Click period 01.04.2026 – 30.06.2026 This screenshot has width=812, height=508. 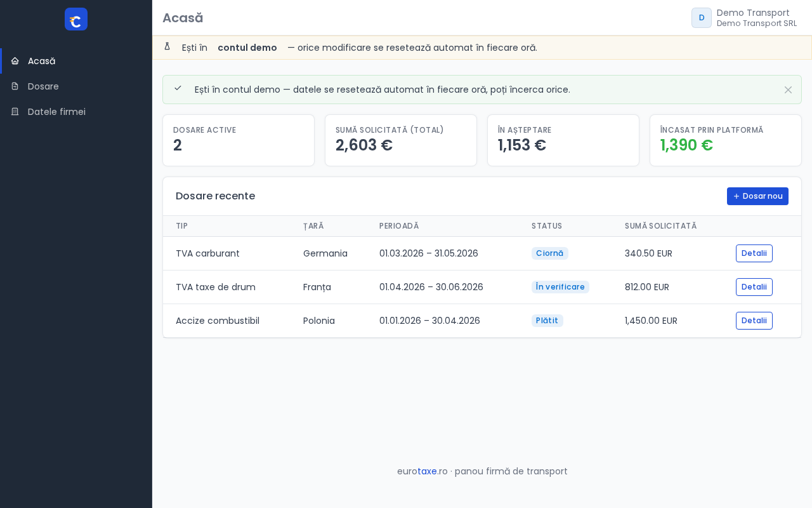pos(431,287)
